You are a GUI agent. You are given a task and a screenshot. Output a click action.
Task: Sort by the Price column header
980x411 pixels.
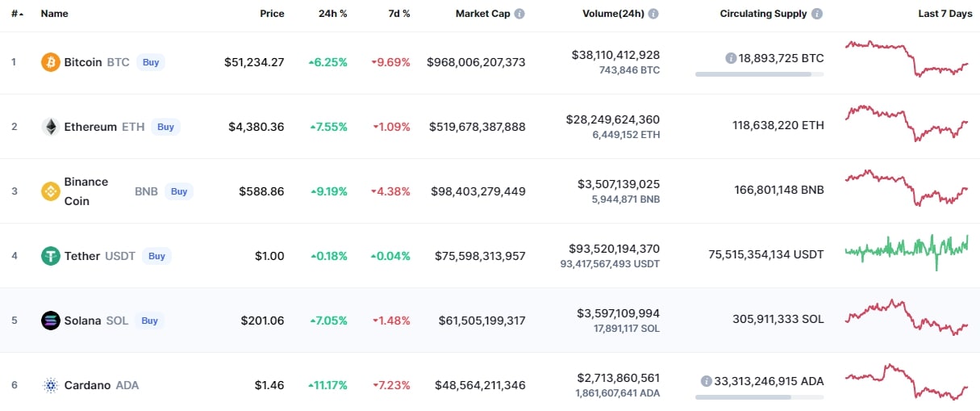point(272,14)
